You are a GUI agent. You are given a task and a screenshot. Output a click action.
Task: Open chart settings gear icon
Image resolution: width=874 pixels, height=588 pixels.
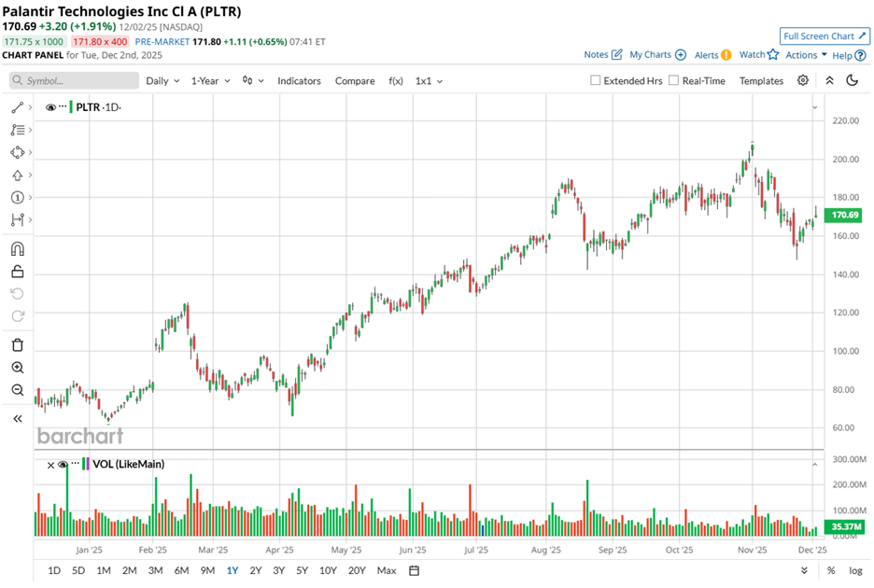pos(803,81)
